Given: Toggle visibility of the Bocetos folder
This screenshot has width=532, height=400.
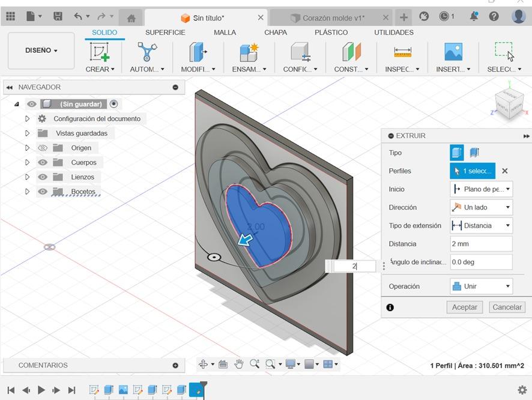Looking at the screenshot, I should [43, 192].
